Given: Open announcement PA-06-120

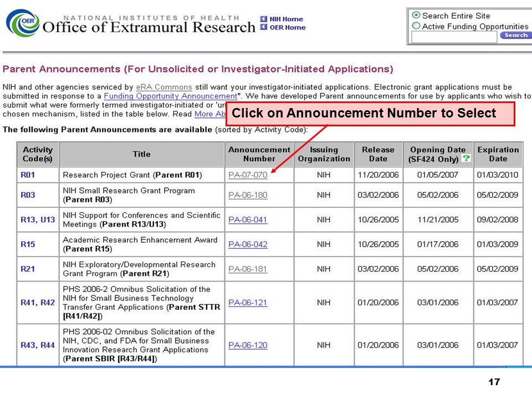Looking at the screenshot, I should [248, 345].
